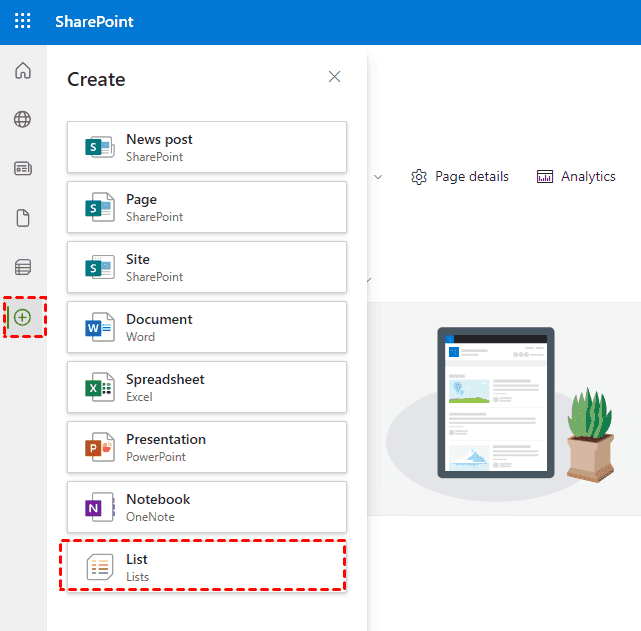Viewport: 641px width, 631px height.
Task: Click the Lists icon on List card
Action: click(100, 567)
